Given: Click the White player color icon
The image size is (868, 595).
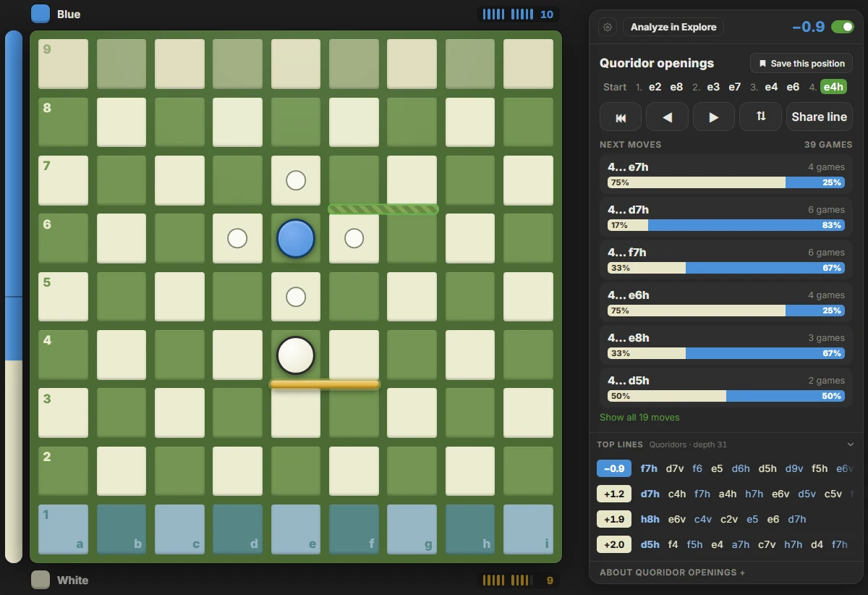Looking at the screenshot, I should pyautogui.click(x=41, y=580).
